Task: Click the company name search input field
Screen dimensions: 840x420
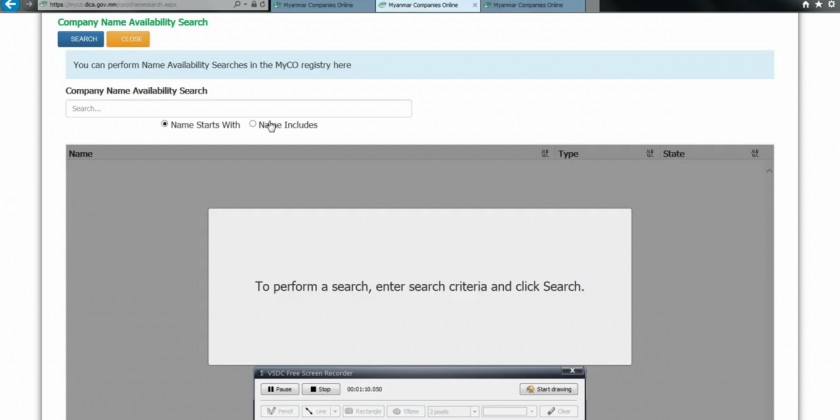Action: pyautogui.click(x=238, y=108)
